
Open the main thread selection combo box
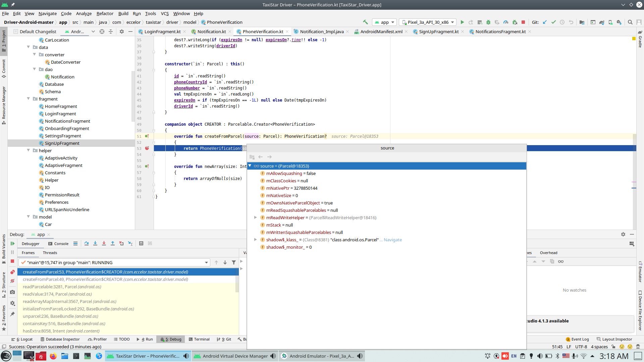tap(114, 263)
